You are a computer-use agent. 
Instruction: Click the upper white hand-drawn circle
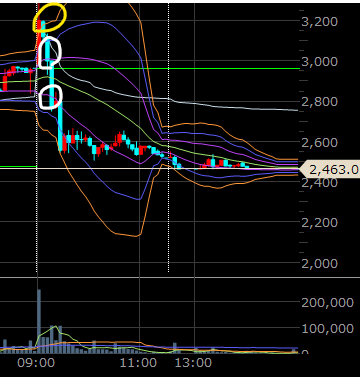[x=50, y=53]
